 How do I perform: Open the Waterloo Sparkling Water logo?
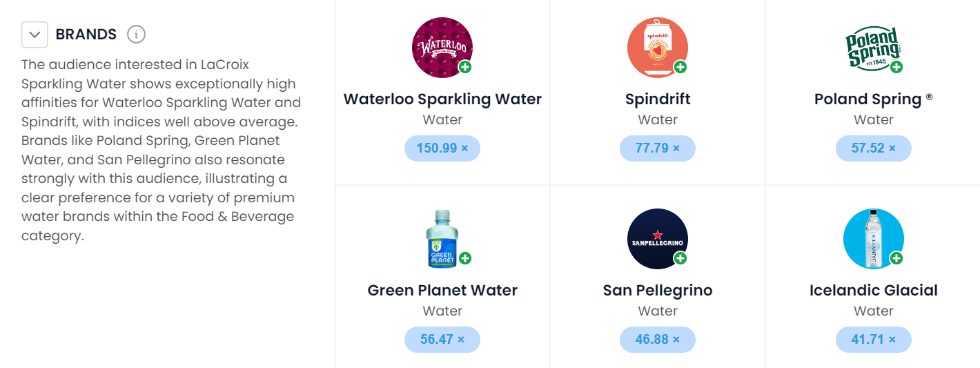(x=442, y=47)
